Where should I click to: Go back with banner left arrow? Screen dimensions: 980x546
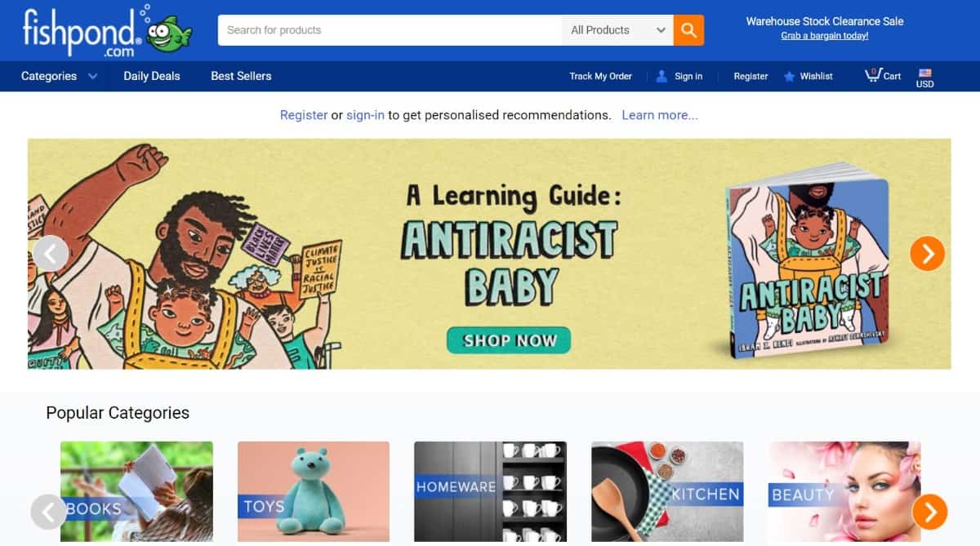(x=51, y=254)
